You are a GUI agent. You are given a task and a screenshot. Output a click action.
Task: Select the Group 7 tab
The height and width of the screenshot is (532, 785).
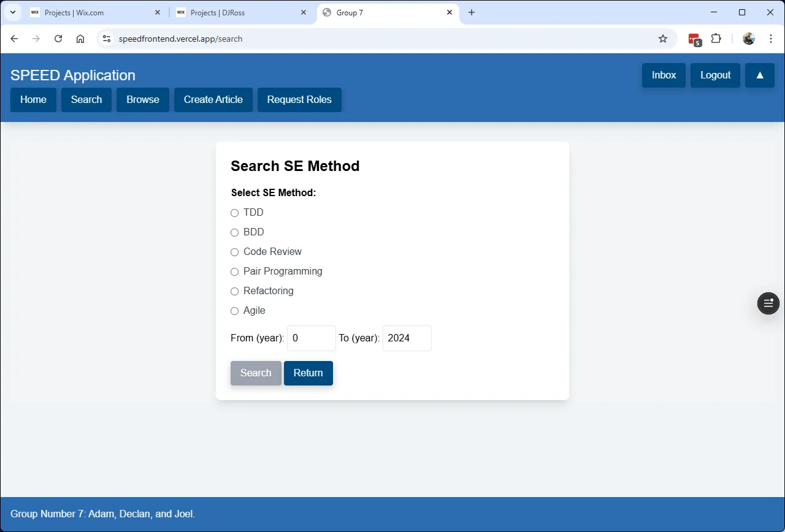tap(388, 12)
